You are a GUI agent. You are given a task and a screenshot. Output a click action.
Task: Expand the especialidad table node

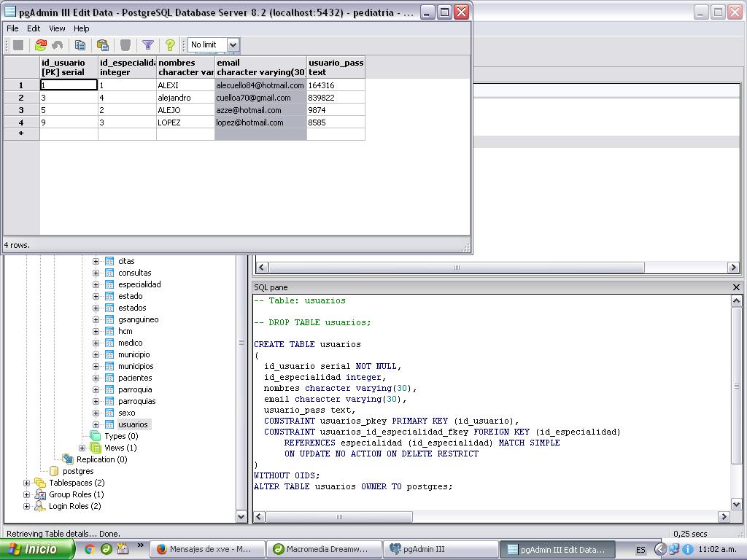pyautogui.click(x=96, y=285)
